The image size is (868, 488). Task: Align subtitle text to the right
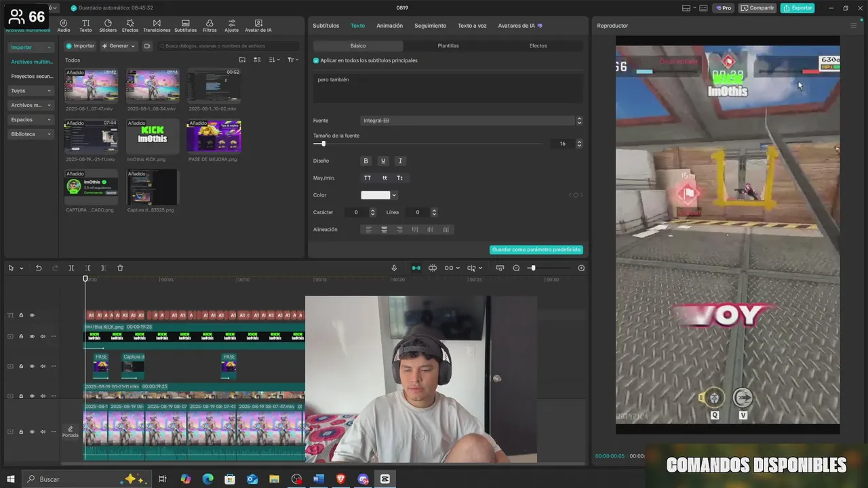(399, 230)
